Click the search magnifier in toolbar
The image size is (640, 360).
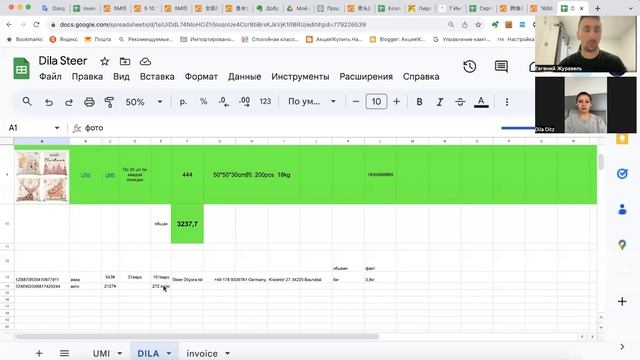click(x=27, y=102)
